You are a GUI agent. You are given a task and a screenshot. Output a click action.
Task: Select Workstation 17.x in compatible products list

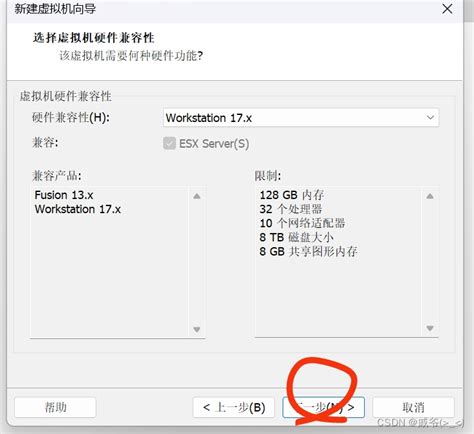click(x=78, y=209)
